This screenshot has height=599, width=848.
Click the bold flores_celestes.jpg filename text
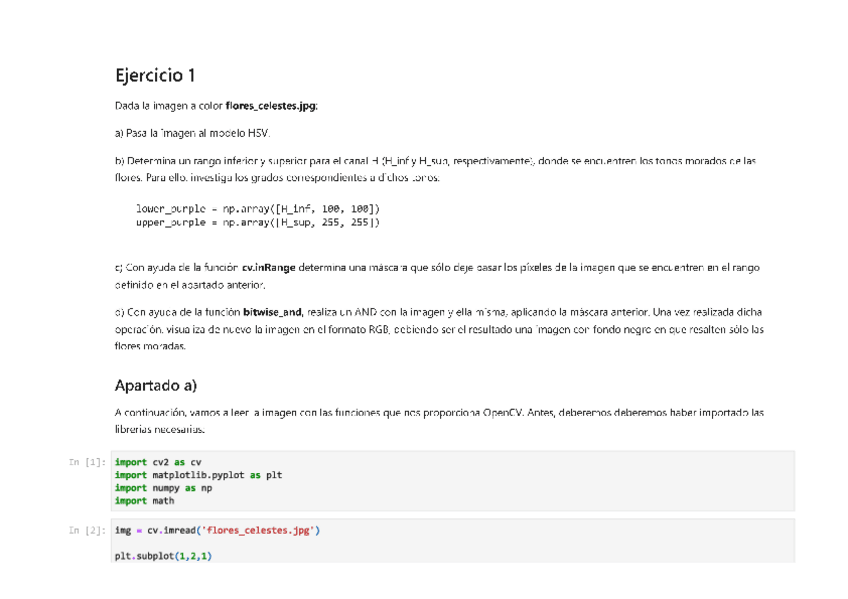point(272,105)
